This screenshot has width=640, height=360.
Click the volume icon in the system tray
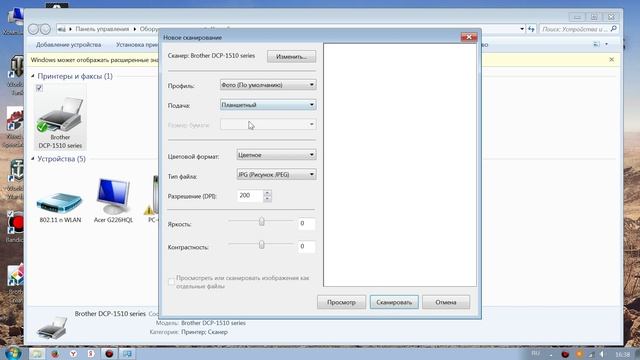click(601, 354)
